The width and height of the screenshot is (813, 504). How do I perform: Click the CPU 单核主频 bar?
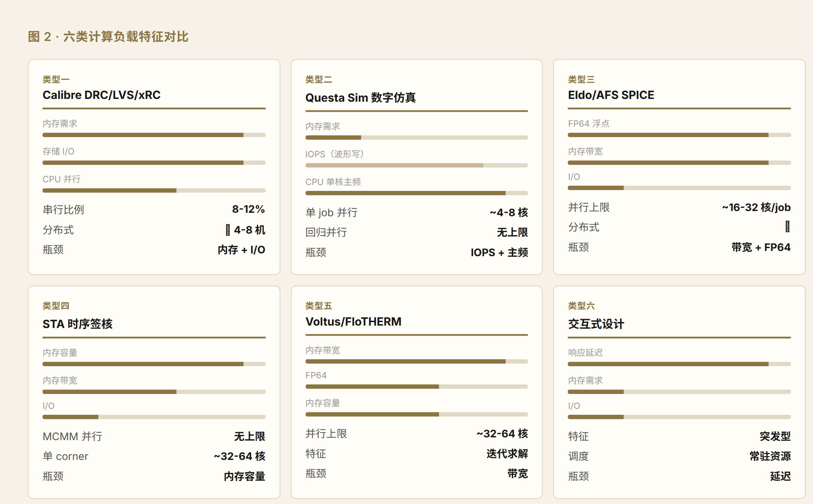(416, 193)
